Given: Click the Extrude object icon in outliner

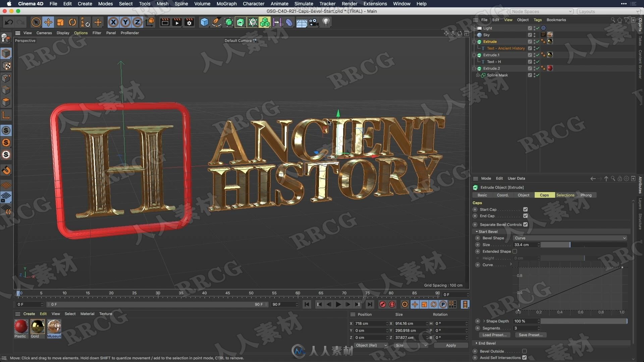Looking at the screenshot, I should tap(480, 42).
